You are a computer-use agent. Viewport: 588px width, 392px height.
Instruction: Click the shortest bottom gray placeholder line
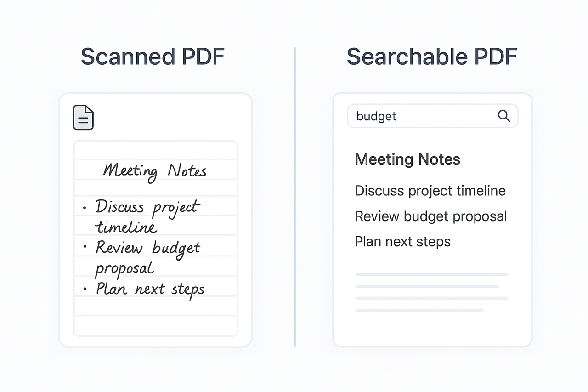click(x=419, y=310)
